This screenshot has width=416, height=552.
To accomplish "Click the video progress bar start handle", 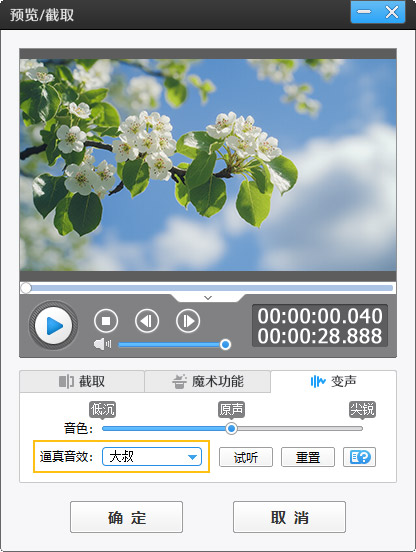I will pyautogui.click(x=26, y=288).
